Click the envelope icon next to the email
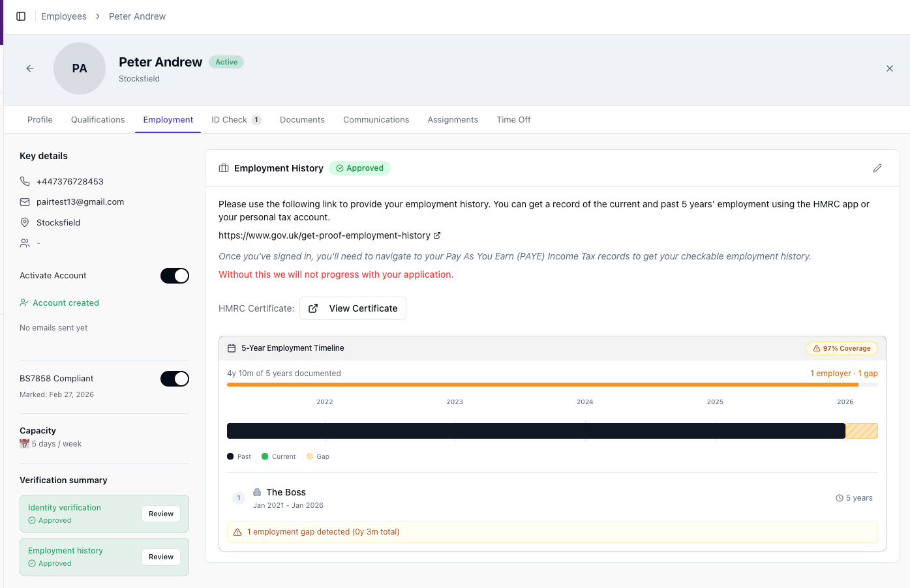The height and width of the screenshot is (588, 910). pyautogui.click(x=25, y=202)
